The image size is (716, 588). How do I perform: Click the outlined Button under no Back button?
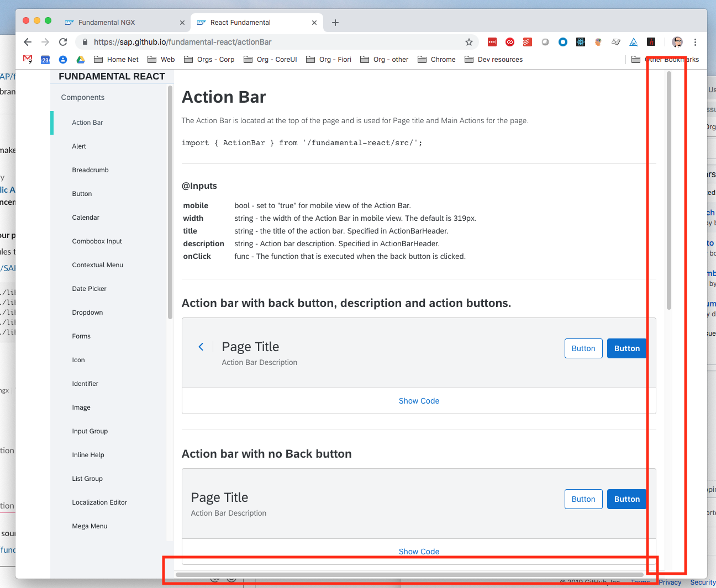point(583,499)
